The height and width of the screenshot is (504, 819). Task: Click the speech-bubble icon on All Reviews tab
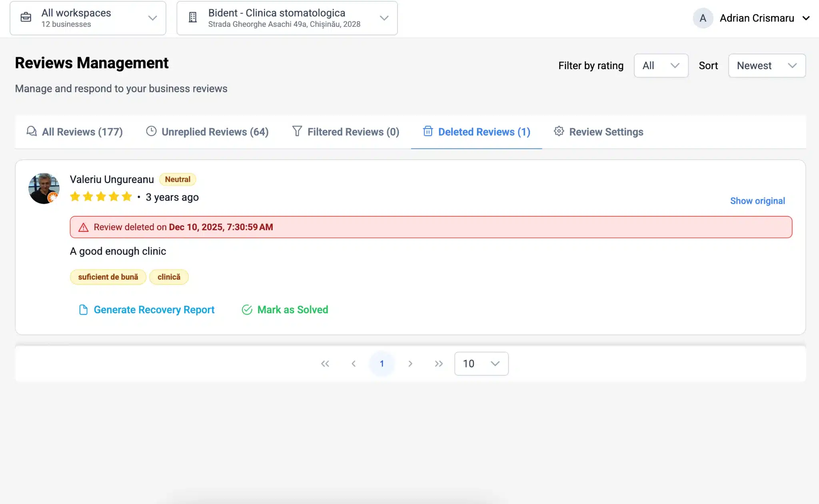[x=32, y=131]
